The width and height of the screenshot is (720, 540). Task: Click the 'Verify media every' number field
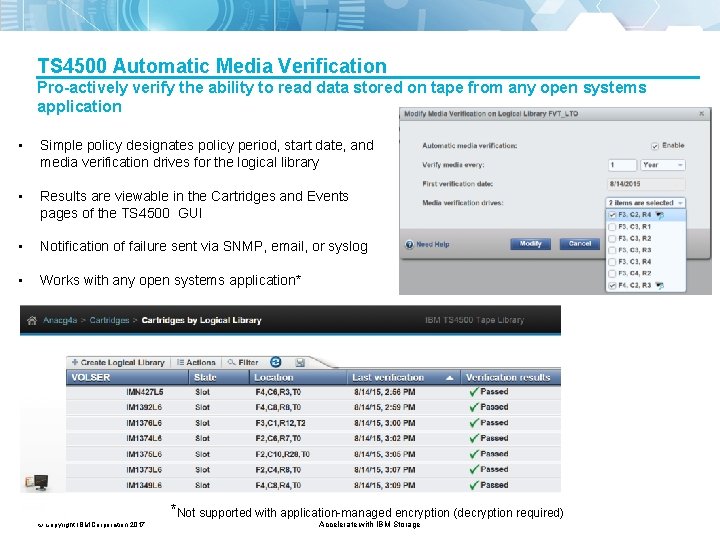pos(622,165)
